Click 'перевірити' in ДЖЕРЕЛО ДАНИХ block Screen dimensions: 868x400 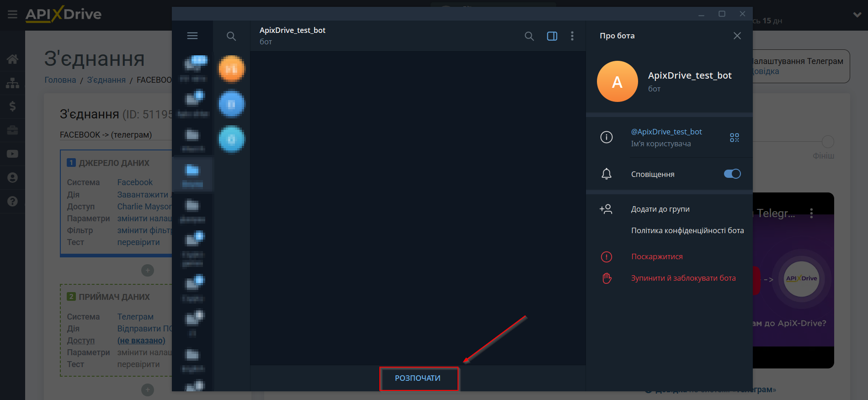point(138,242)
